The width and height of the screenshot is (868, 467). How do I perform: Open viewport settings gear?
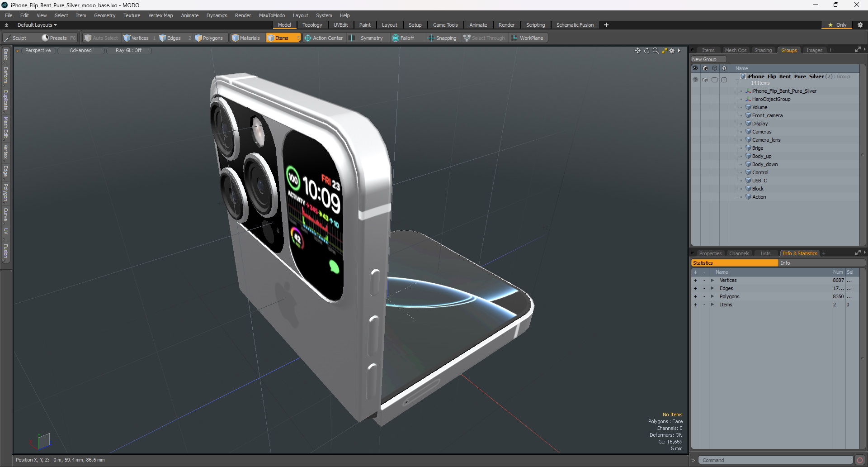(672, 51)
